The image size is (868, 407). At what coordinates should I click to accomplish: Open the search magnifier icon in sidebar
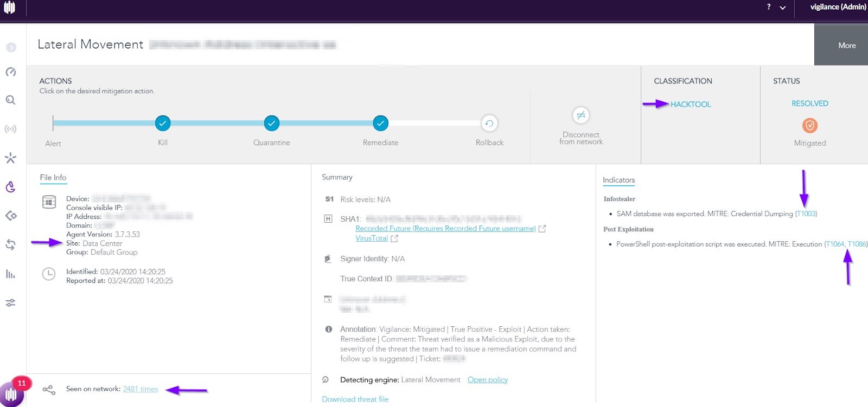[x=11, y=100]
